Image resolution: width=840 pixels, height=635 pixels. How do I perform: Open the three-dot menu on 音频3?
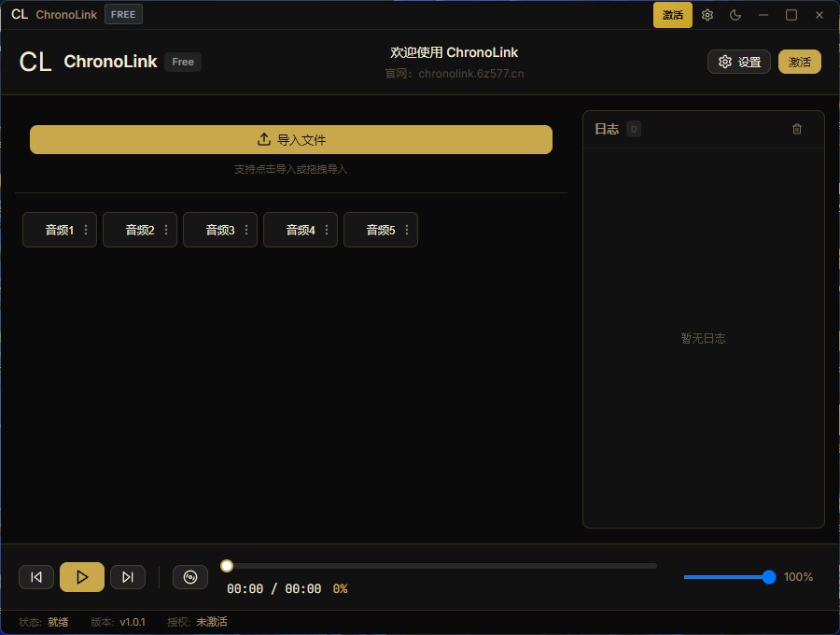tap(246, 230)
